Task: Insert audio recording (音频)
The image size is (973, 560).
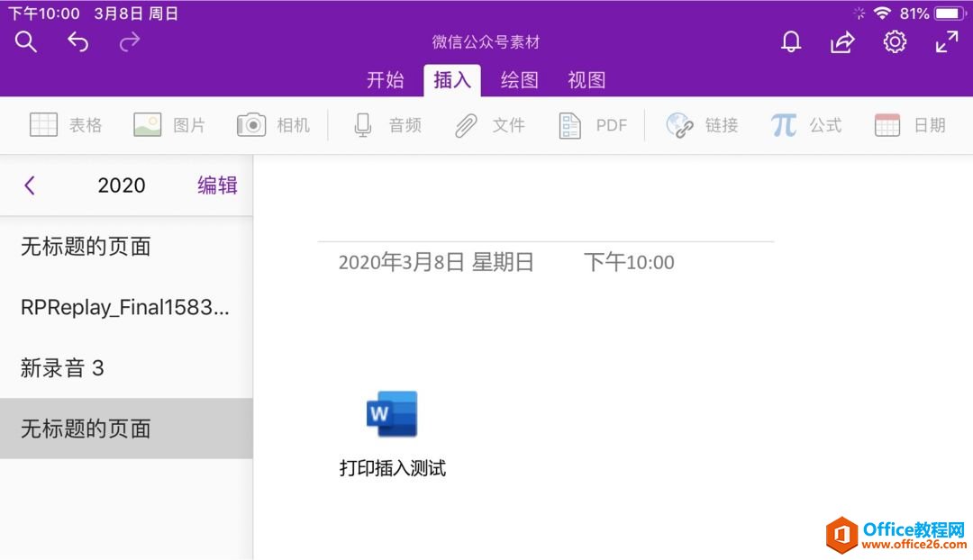Action: coord(387,125)
